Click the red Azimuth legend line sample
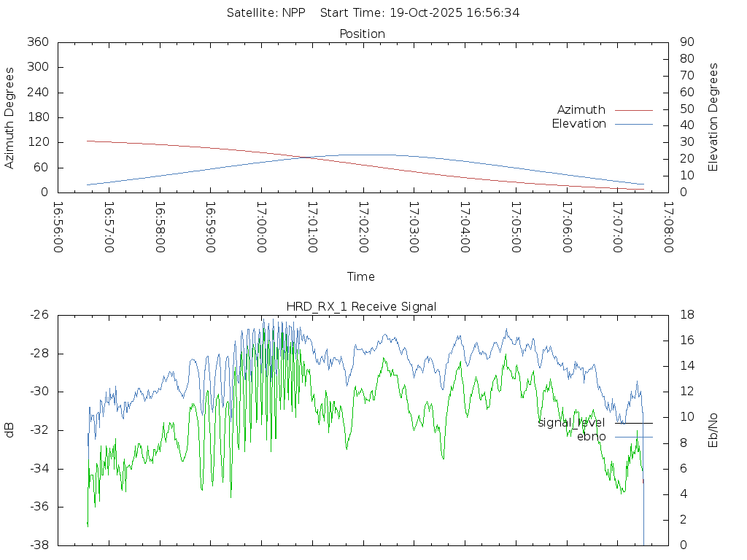 tap(633, 110)
